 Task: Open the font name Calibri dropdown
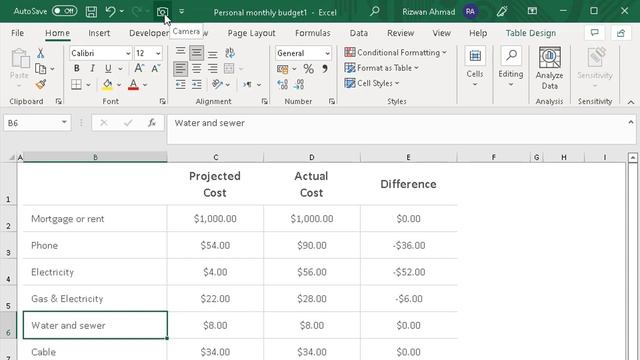pos(128,53)
